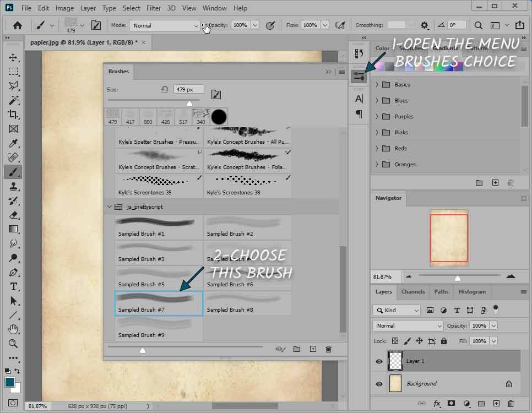Select Sampled Brush #7
The image size is (532, 413).
point(159,303)
